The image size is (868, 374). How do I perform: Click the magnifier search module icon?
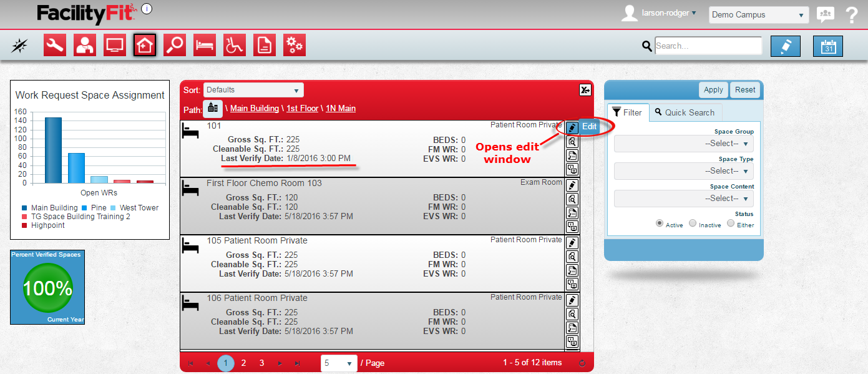point(175,45)
